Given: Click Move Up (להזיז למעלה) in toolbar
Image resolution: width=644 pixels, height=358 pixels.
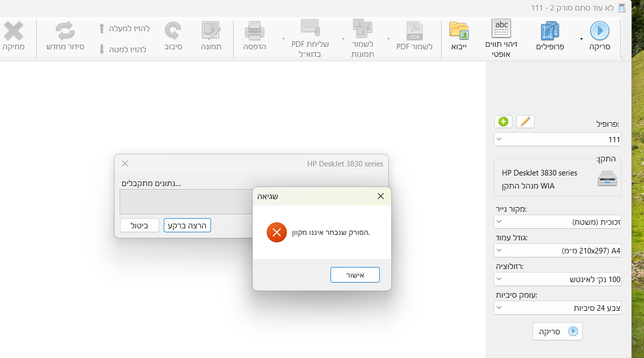Looking at the screenshot, I should point(124,29).
